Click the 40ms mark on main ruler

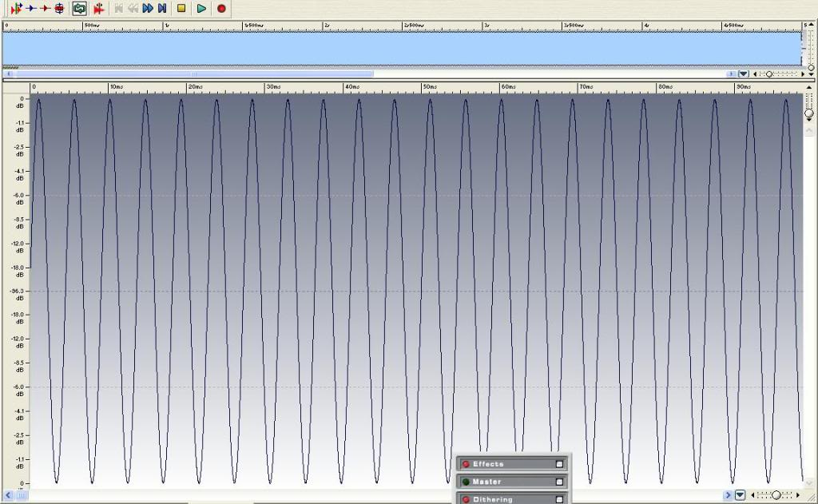coord(351,86)
